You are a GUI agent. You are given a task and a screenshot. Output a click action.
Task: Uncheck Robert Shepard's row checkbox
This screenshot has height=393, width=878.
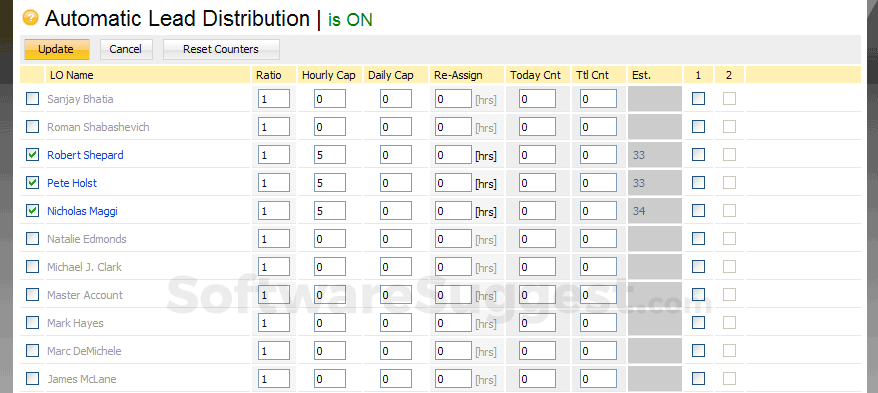point(32,155)
